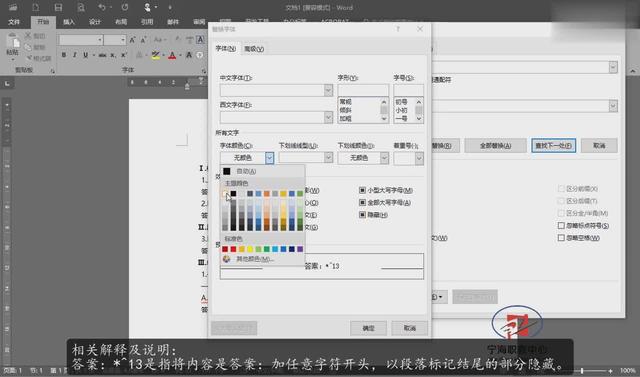640x377 pixels.
Task: Open the Find what dropdown in Replace dialog
Action: [613, 67]
